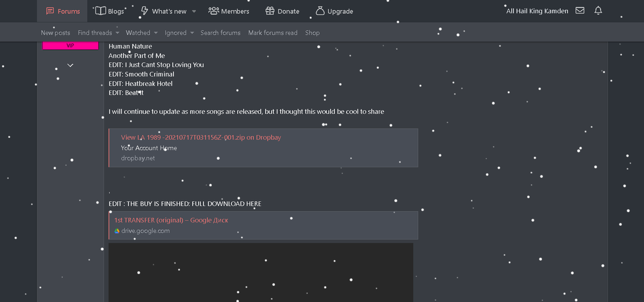
Task: Open the Donate page
Action: coord(282,11)
